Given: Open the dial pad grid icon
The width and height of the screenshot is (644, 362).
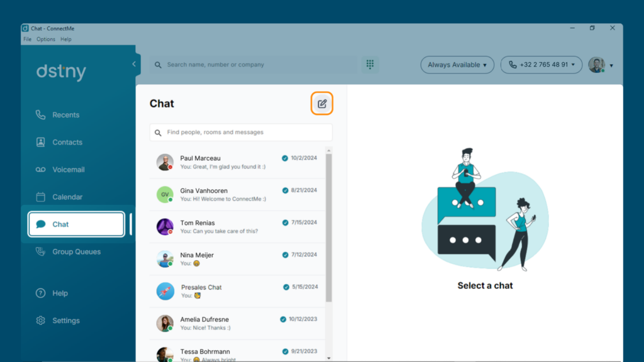Looking at the screenshot, I should 370,65.
